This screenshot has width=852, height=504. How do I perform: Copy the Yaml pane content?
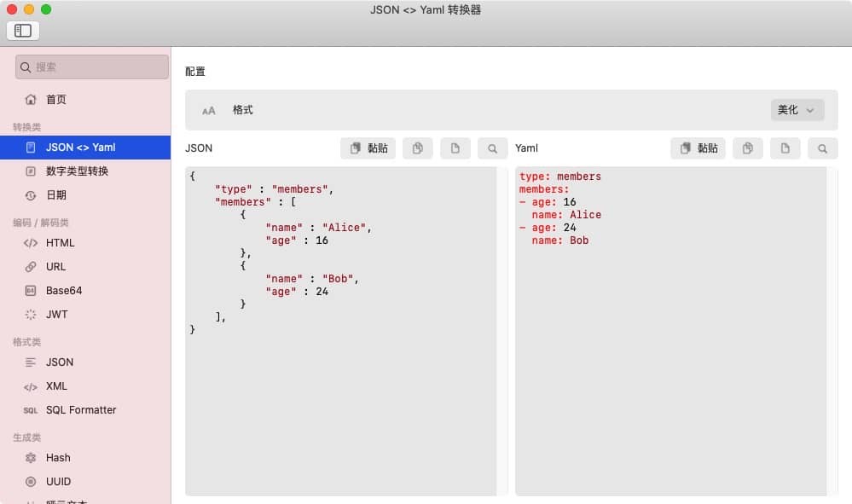click(x=748, y=148)
